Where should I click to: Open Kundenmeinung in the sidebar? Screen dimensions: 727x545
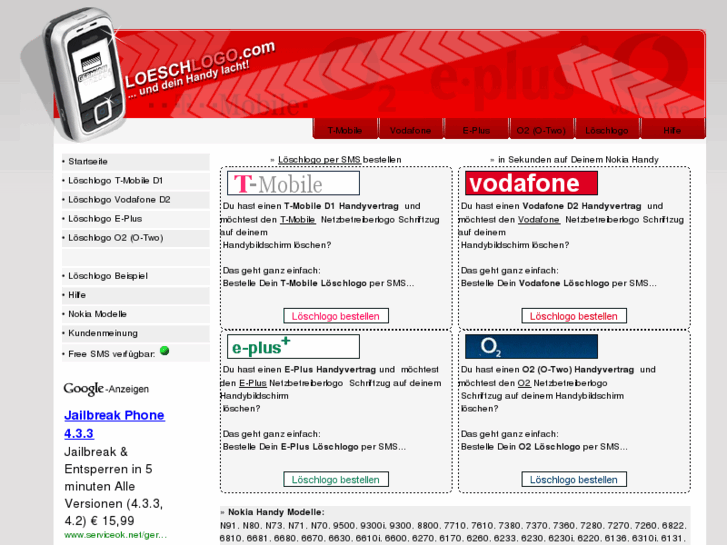pyautogui.click(x=135, y=333)
